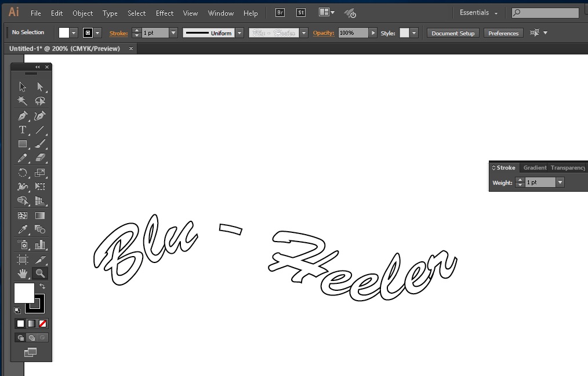Click the Zoom tool

pyautogui.click(x=40, y=273)
